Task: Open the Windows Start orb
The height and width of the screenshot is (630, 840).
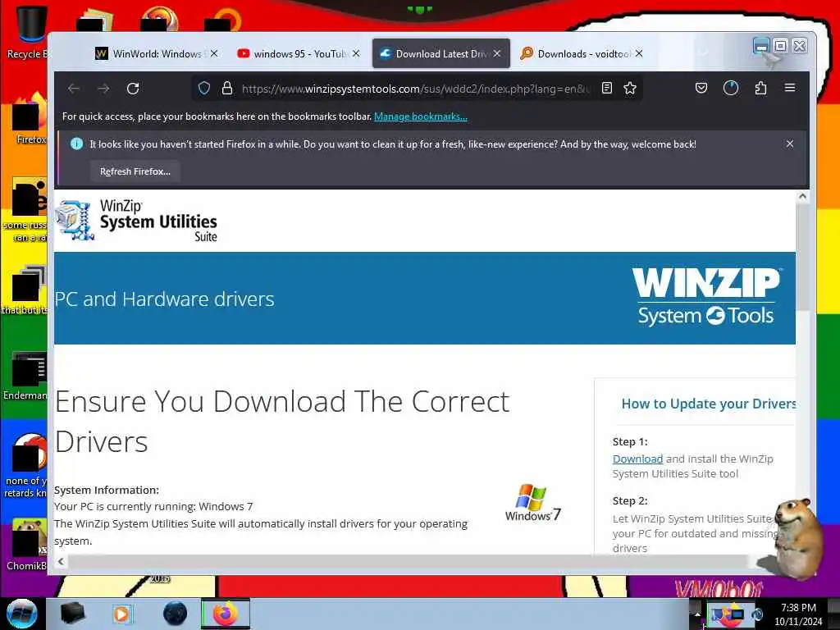Action: pos(22,614)
